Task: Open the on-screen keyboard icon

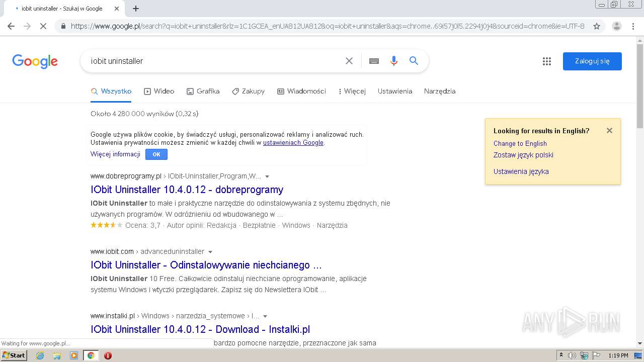Action: pyautogui.click(x=374, y=61)
